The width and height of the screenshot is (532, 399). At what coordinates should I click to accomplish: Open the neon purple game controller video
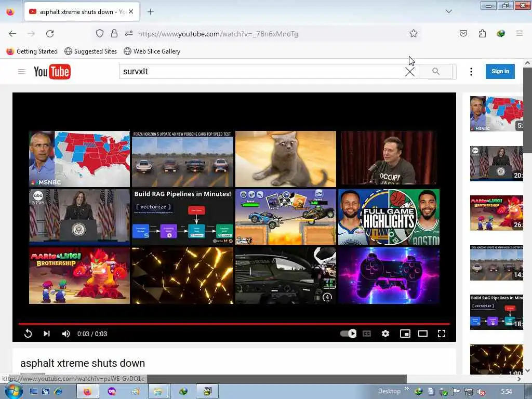click(x=389, y=275)
